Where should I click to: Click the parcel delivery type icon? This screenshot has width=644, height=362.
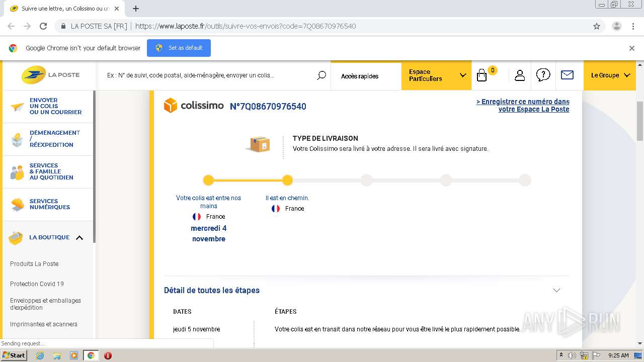(258, 144)
